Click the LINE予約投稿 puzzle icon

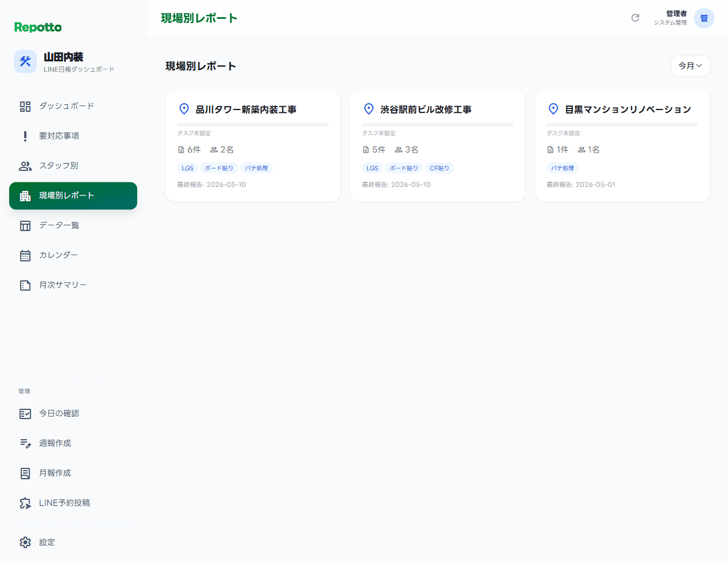tap(25, 503)
